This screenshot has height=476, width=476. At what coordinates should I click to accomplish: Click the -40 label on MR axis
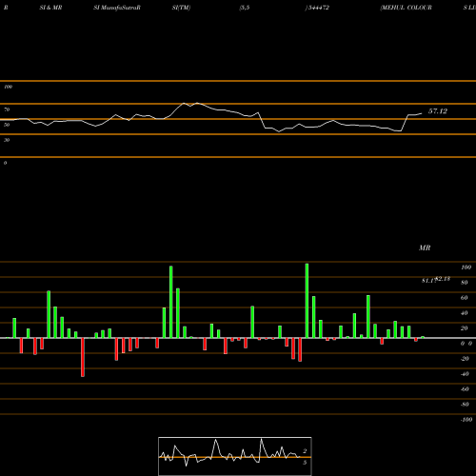click(465, 374)
